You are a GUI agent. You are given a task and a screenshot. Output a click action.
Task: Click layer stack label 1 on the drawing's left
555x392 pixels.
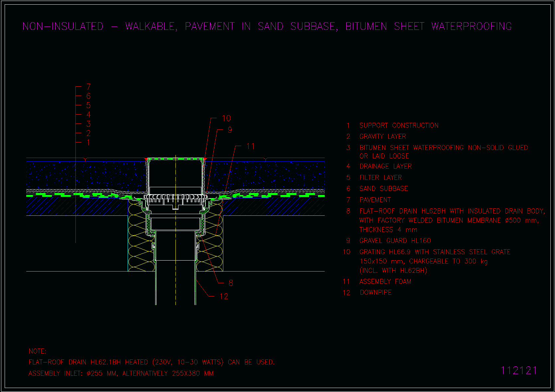(x=88, y=142)
